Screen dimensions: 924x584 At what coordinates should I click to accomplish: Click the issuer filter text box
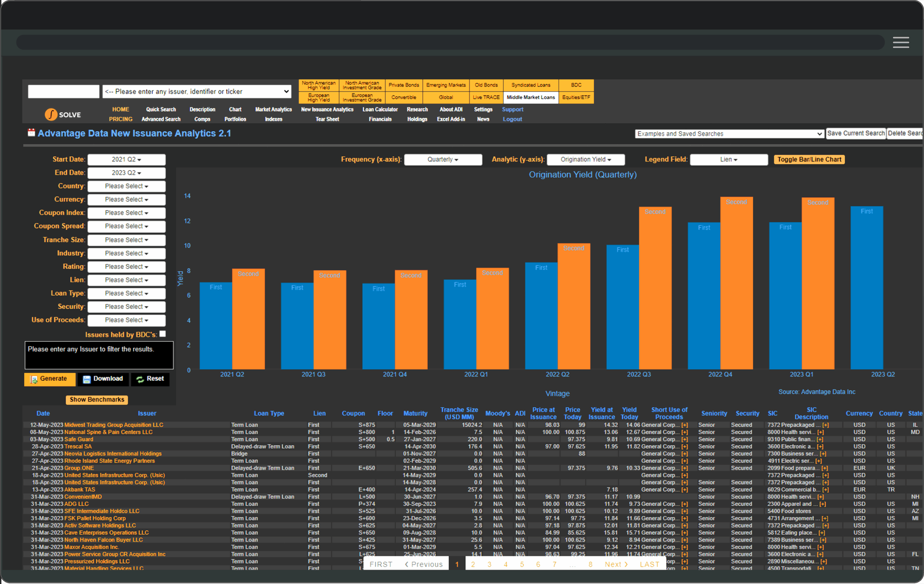[x=99, y=355]
